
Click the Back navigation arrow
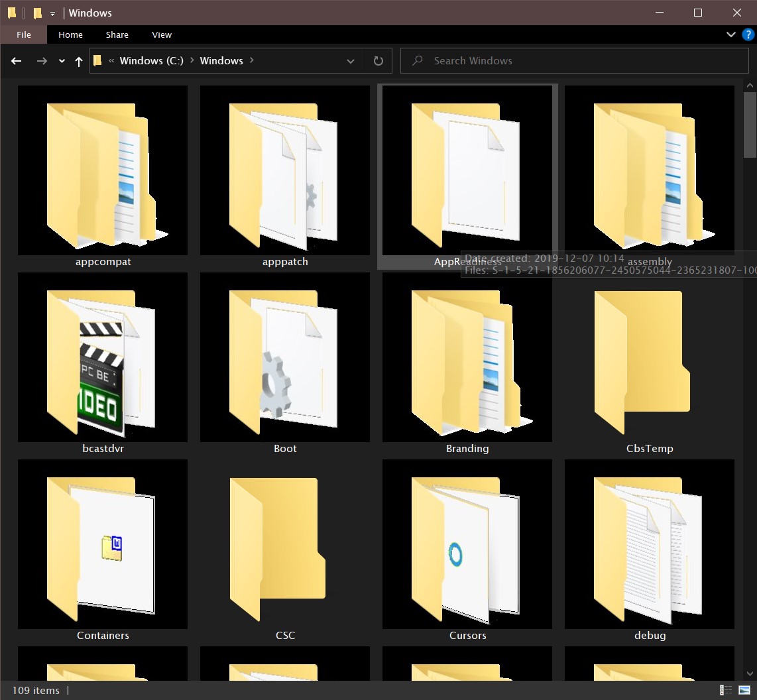[17, 61]
